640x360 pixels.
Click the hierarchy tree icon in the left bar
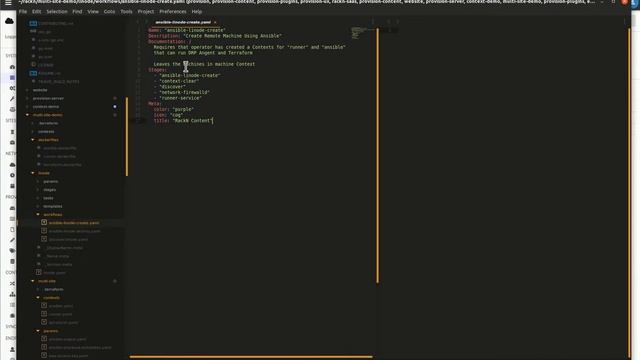pyautogui.click(x=12, y=294)
